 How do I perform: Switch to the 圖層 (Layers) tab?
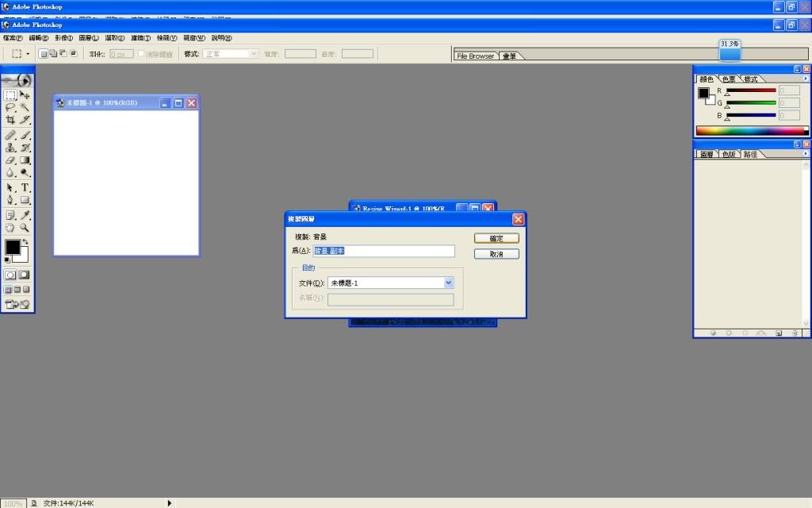click(x=707, y=154)
